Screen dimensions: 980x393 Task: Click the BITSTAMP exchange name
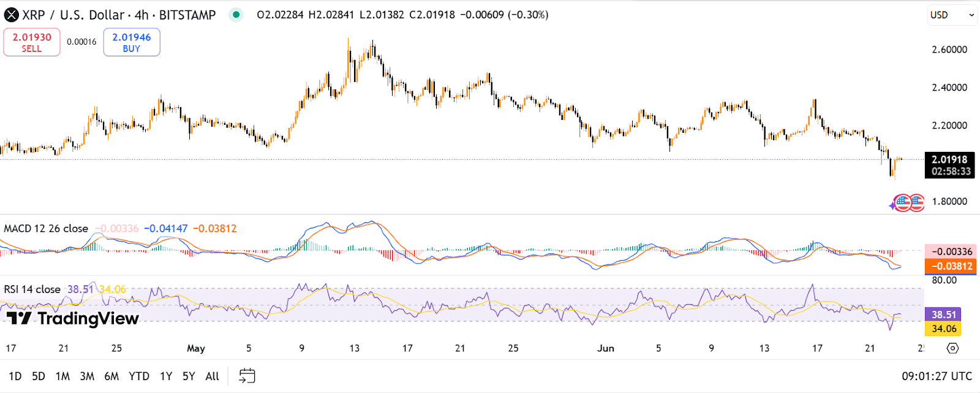coord(187,15)
